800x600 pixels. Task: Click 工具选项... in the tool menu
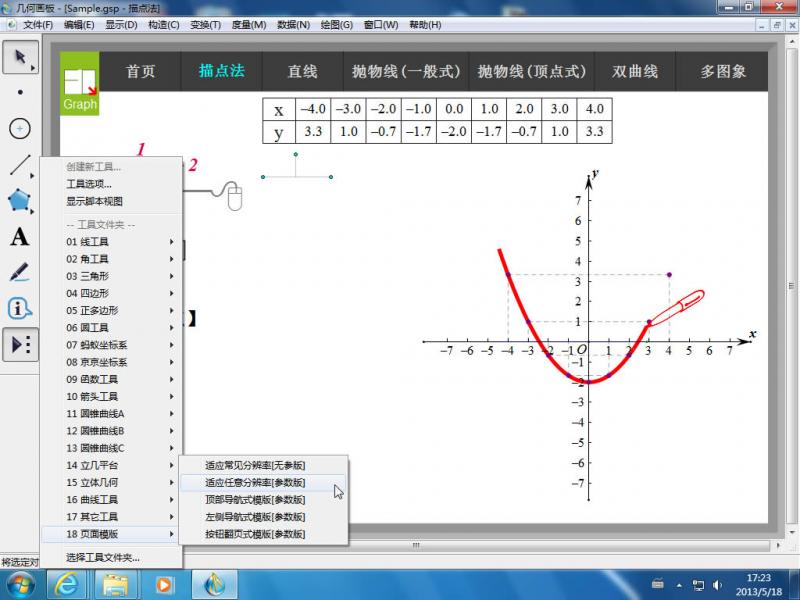point(89,184)
